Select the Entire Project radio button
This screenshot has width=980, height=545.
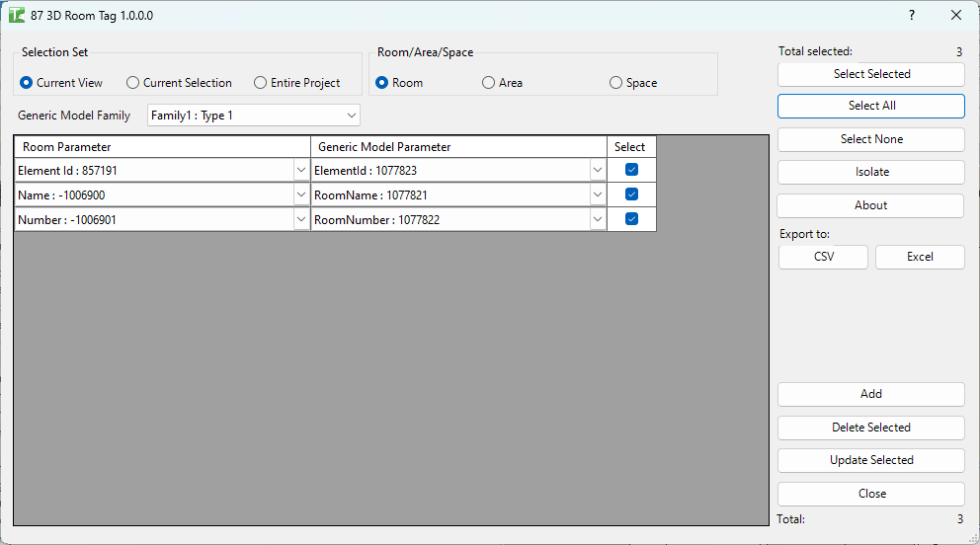click(261, 83)
